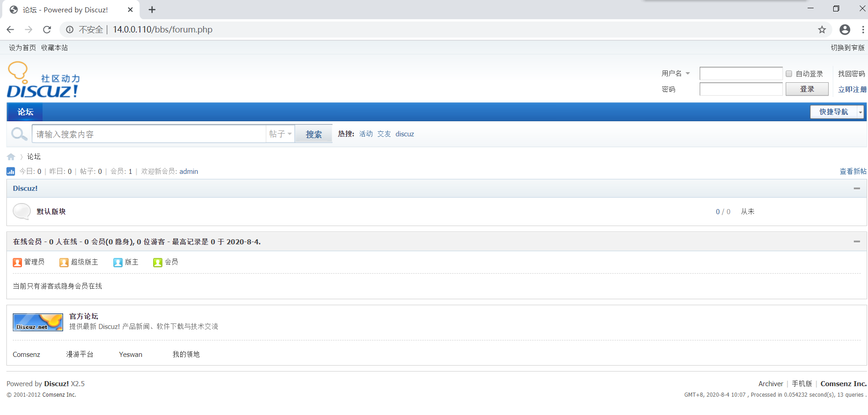Bookmark the page with the star icon

tap(822, 30)
